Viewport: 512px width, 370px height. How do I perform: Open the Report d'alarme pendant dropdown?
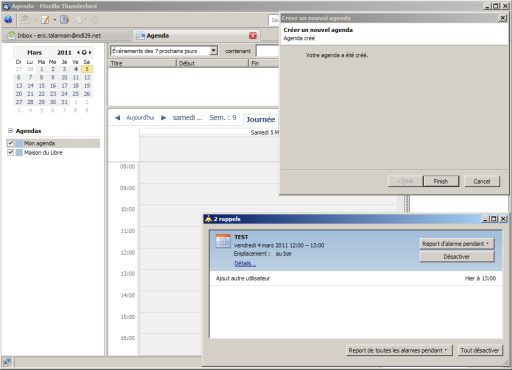(457, 244)
